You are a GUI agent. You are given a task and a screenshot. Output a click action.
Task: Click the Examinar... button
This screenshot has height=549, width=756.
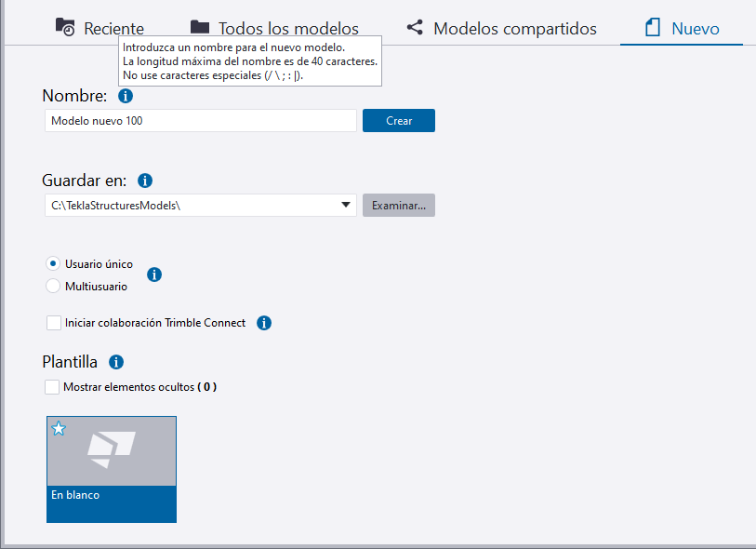point(399,206)
